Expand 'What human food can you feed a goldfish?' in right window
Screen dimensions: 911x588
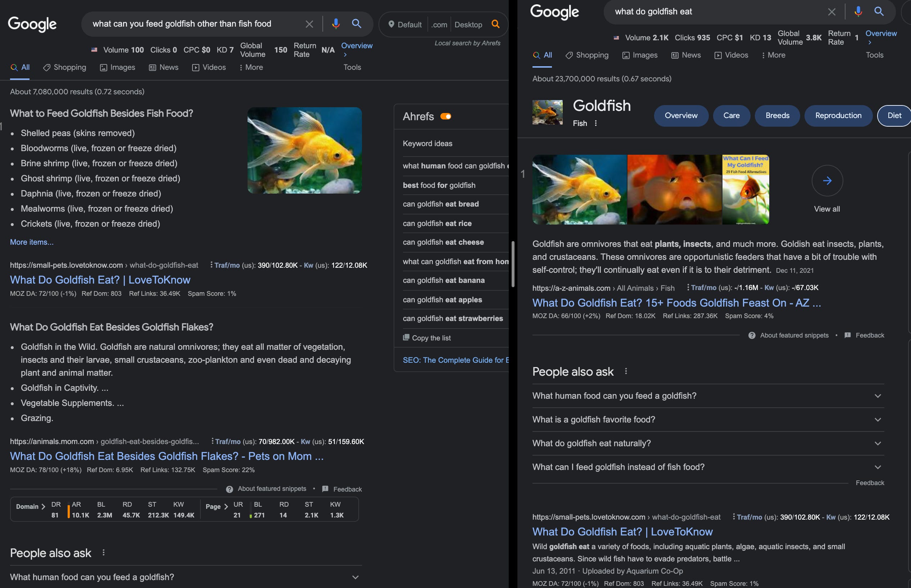708,396
